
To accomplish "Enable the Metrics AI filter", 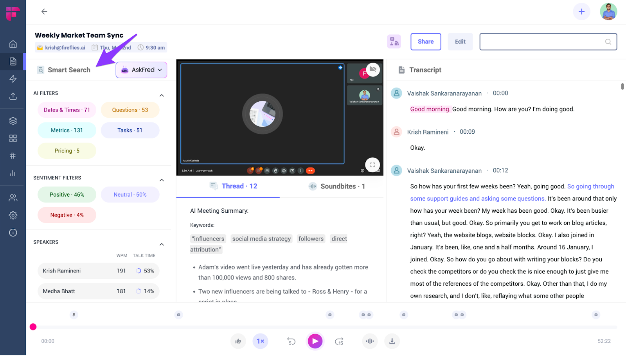I will [67, 130].
